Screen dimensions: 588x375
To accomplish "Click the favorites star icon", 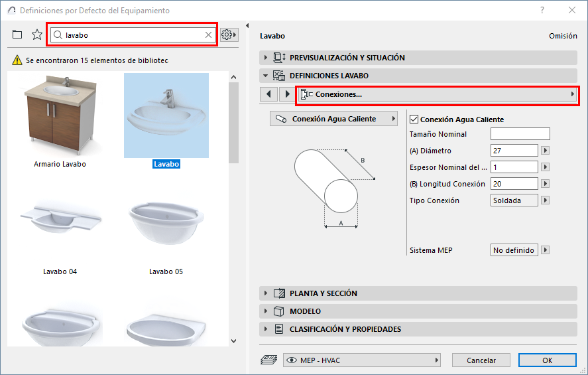I will (37, 35).
